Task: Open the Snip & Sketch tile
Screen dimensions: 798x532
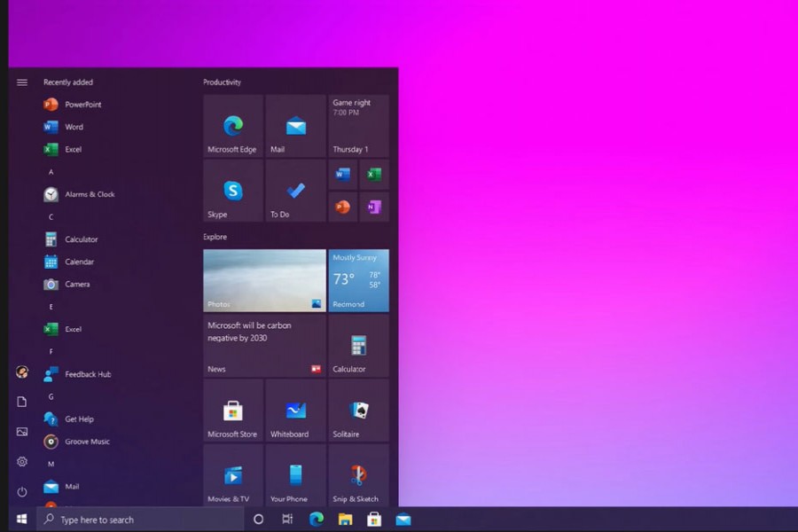Action: coord(358,476)
